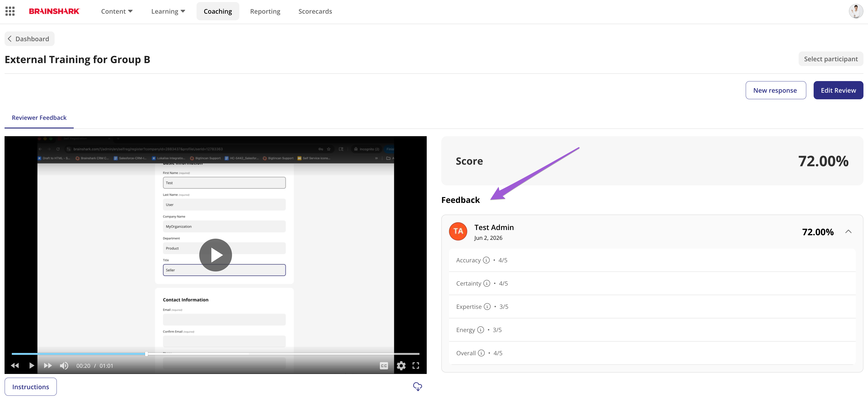868x404 pixels.
Task: Click the fast forward video button
Action: [x=48, y=366]
